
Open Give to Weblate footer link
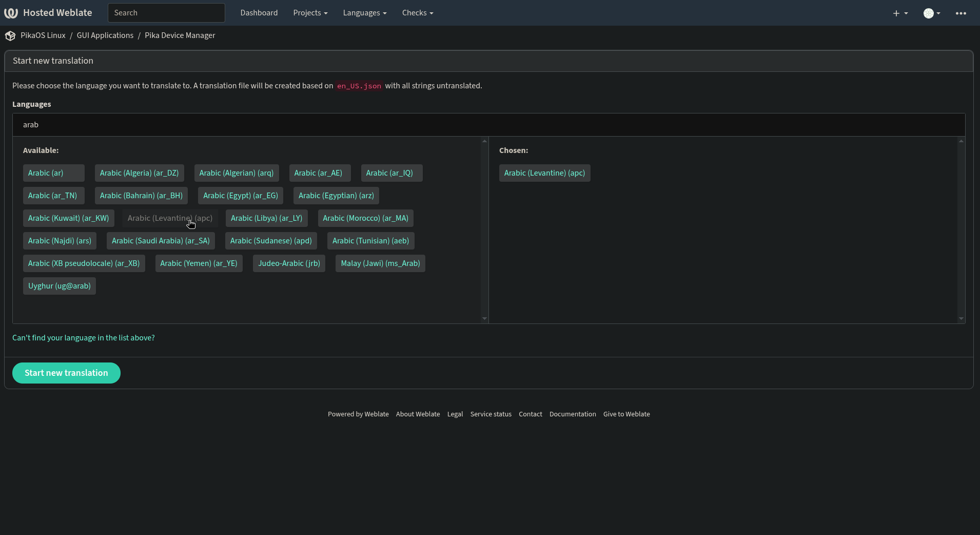(626, 414)
